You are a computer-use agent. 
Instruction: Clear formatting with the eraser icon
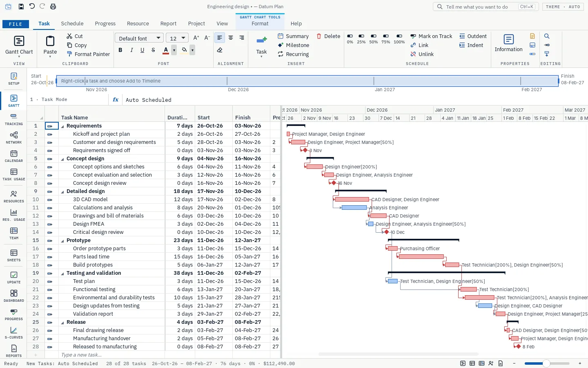220,50
